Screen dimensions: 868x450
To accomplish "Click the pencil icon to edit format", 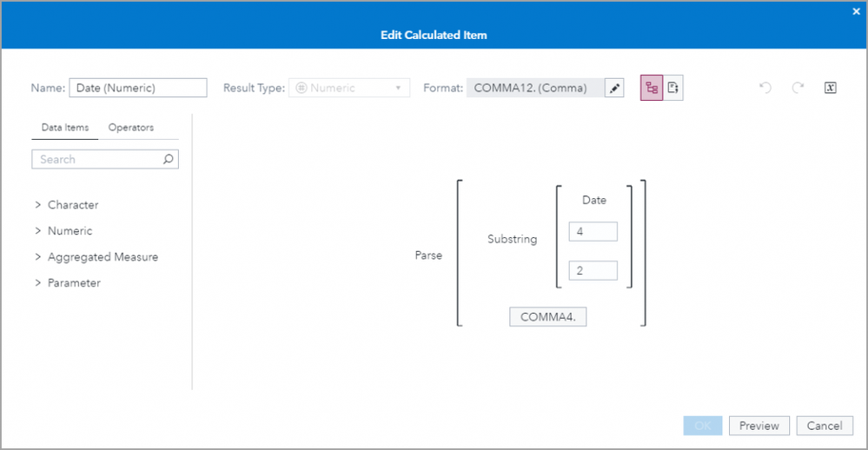I will (614, 88).
